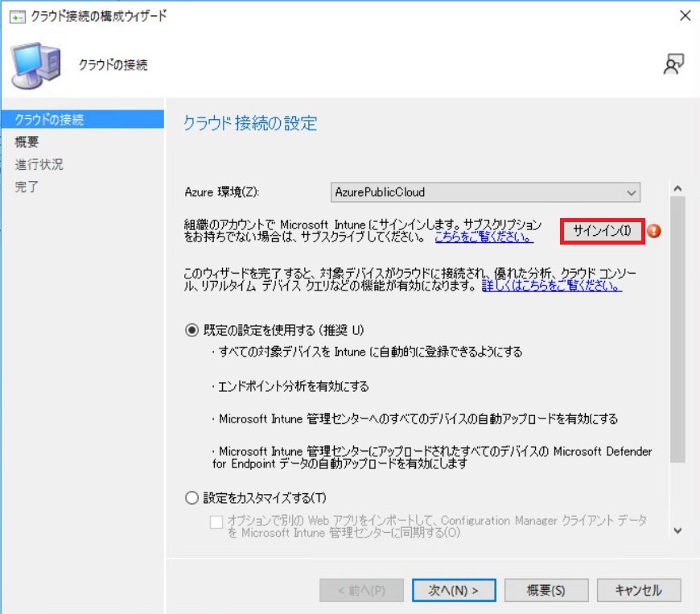
Task: Click the computer wizard header icon
Action: [35, 66]
